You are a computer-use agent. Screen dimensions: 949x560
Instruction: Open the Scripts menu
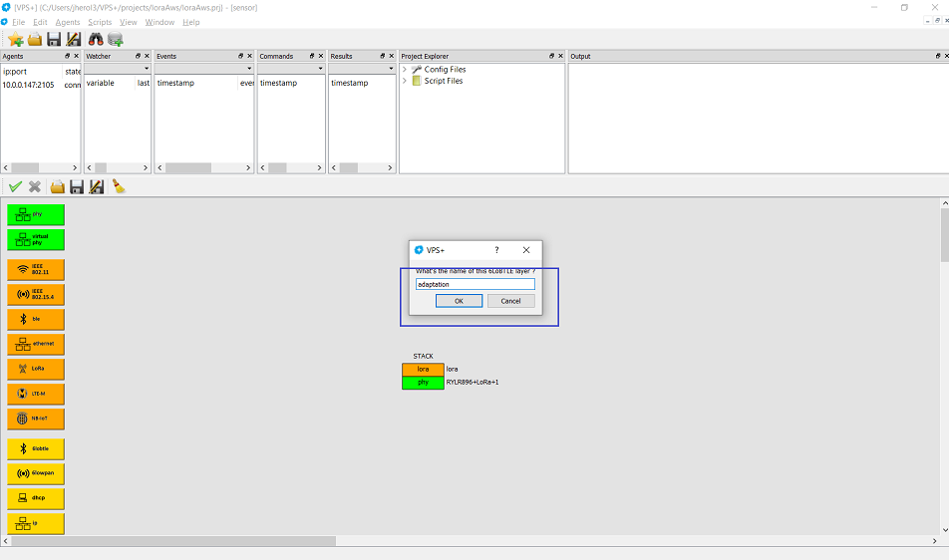(100, 22)
